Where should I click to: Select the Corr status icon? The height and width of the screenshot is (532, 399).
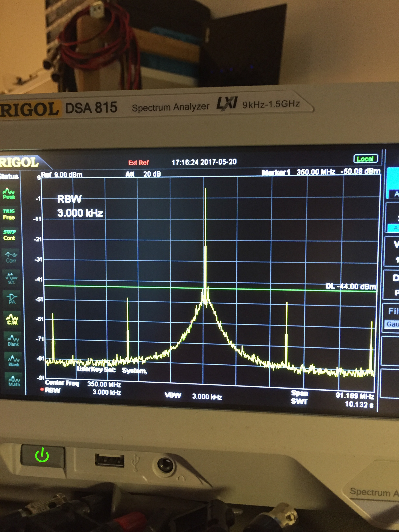11,257
